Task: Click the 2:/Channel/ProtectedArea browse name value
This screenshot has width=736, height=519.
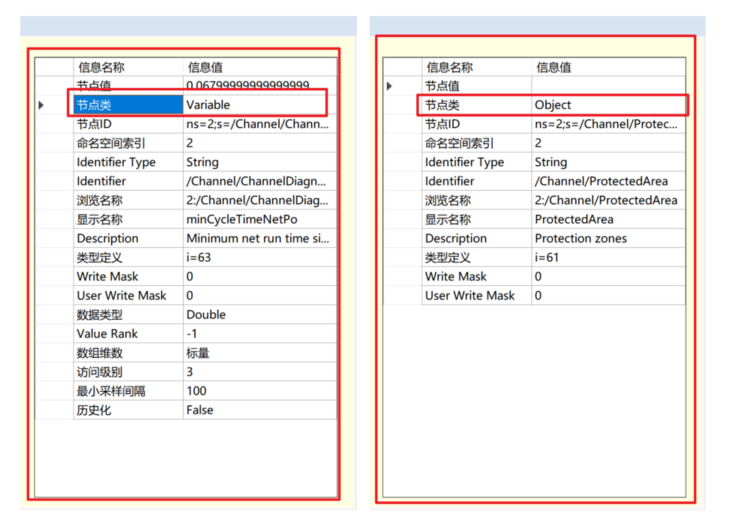Action: point(606,200)
